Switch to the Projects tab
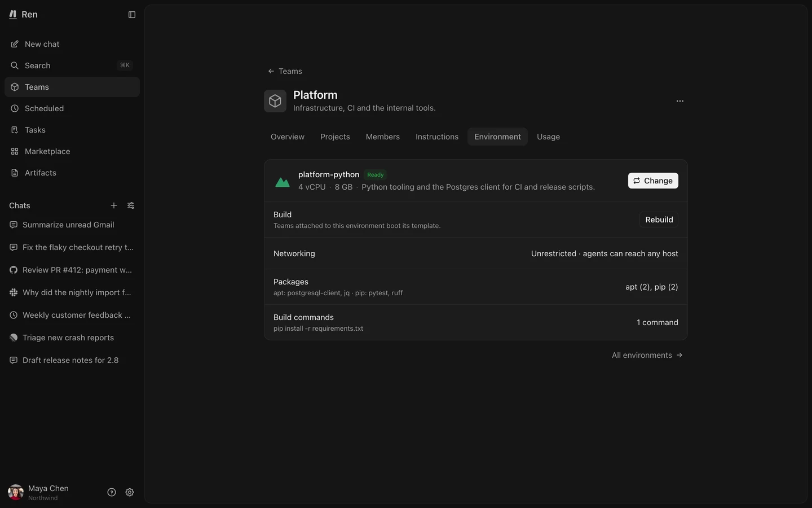Viewport: 812px width, 508px height. click(335, 137)
